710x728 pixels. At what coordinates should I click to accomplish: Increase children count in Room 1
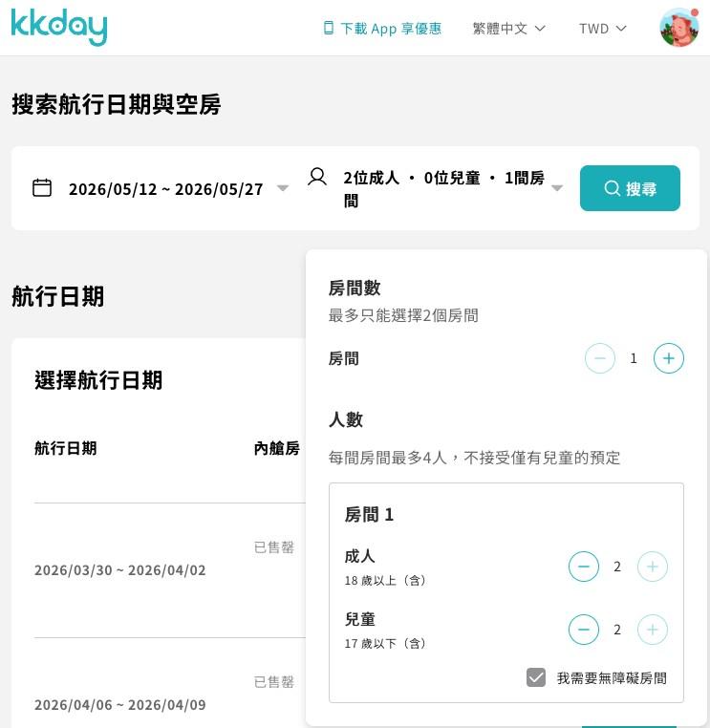coord(653,630)
